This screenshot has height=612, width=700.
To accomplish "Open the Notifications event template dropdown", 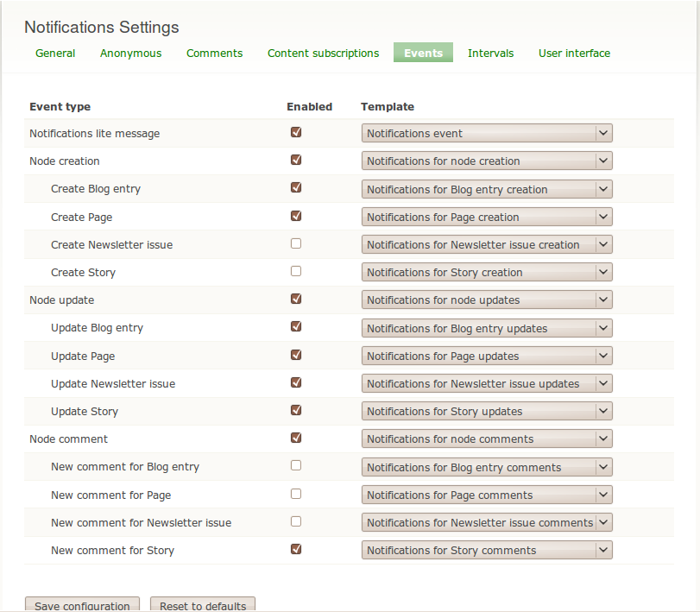I will [x=487, y=133].
